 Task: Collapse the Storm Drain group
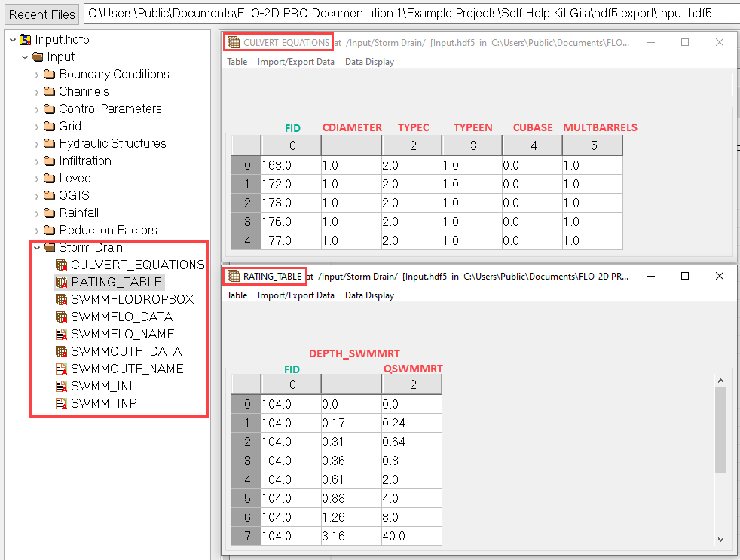click(37, 247)
